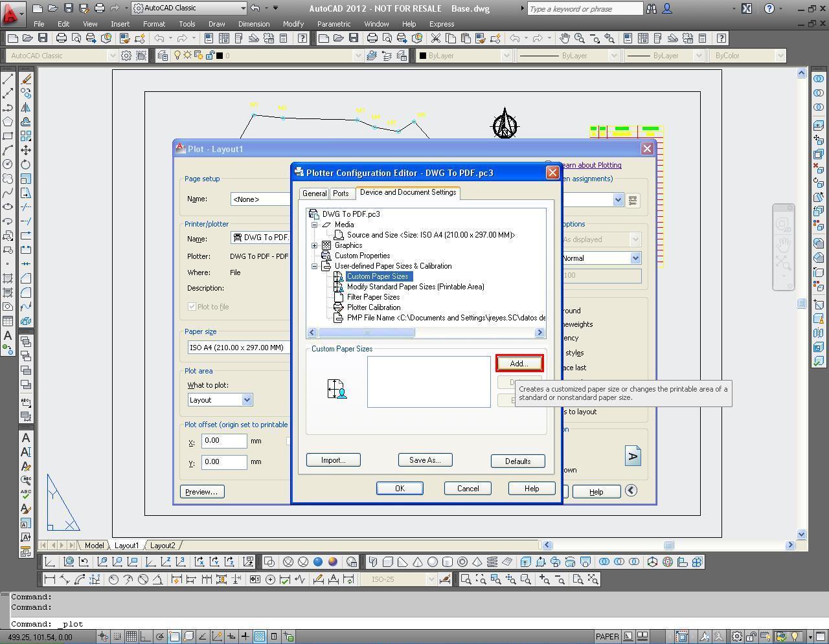The height and width of the screenshot is (644, 829).
Task: Switch to the Ports tab
Action: 341,194
